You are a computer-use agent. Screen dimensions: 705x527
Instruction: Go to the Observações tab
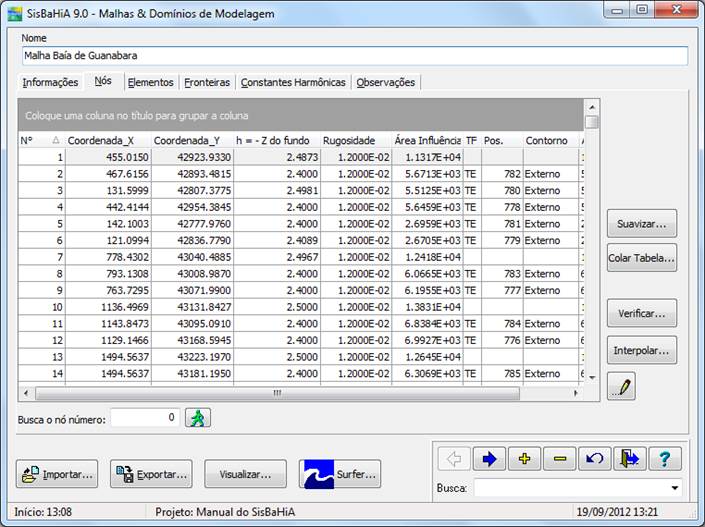point(386,82)
